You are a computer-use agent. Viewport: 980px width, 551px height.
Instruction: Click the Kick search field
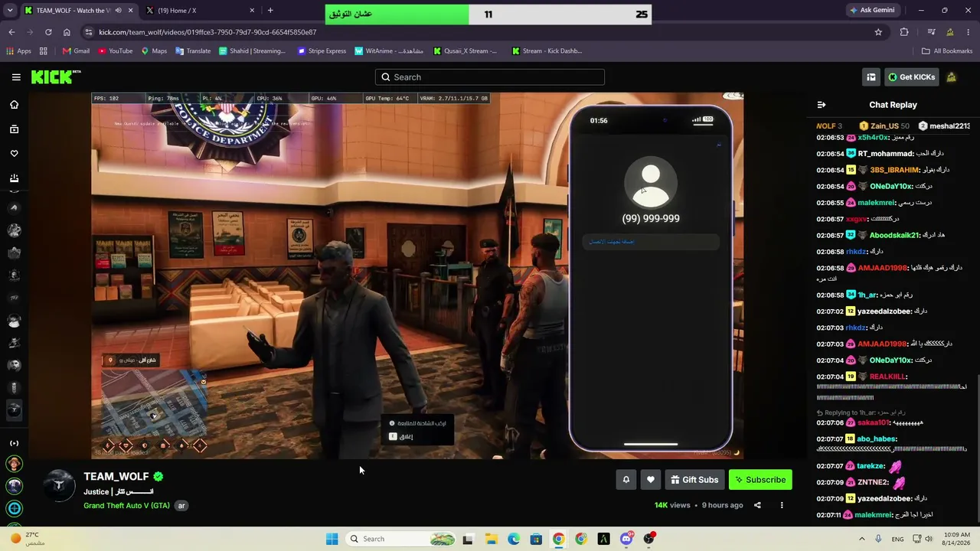pos(490,77)
